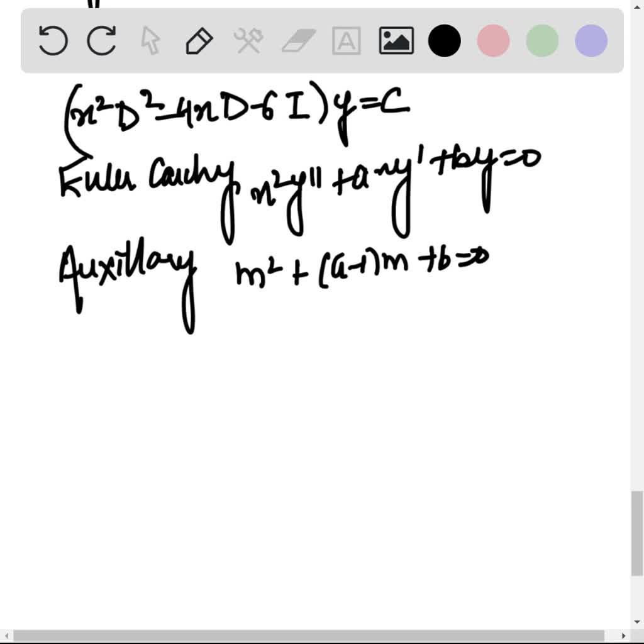Switch to the purple ink color

pyautogui.click(x=590, y=40)
